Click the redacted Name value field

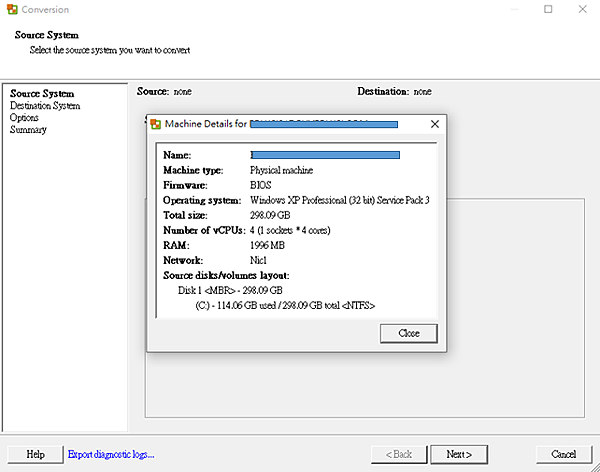[x=325, y=155]
